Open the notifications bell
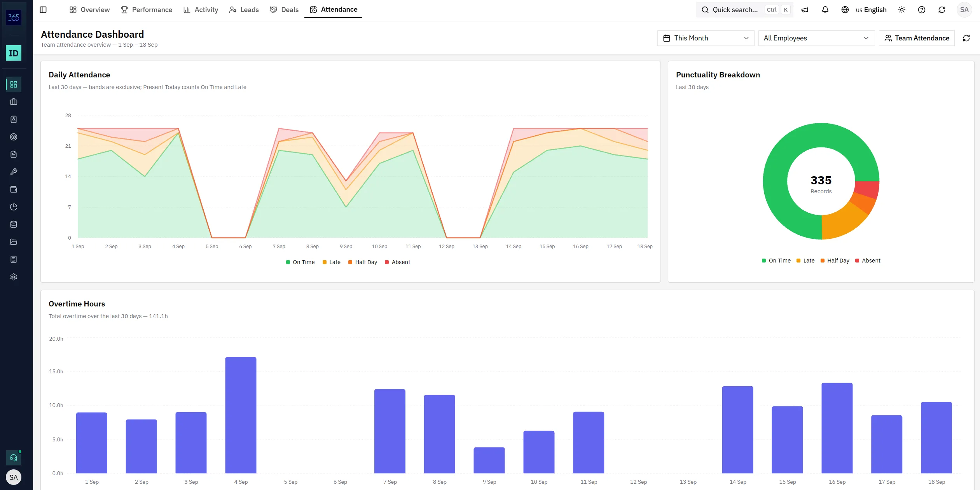 point(825,10)
